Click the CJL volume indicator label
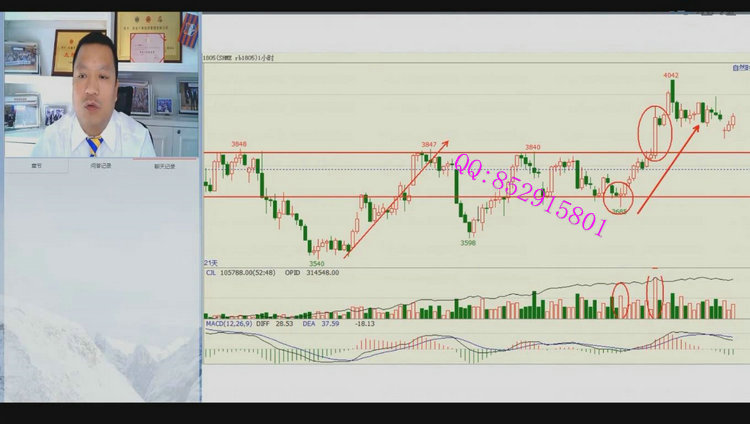Screen dimensions: 750x424 pyautogui.click(x=211, y=271)
